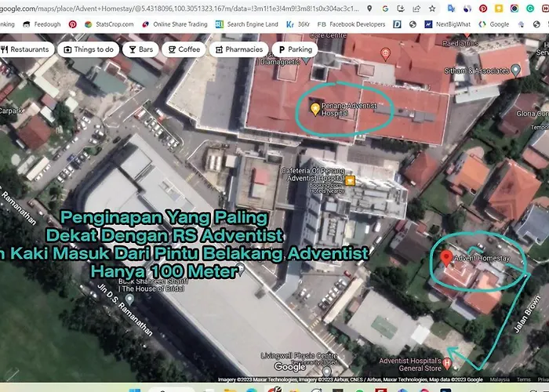
Task: Open the Facebook Developers bookmark
Action: point(351,24)
